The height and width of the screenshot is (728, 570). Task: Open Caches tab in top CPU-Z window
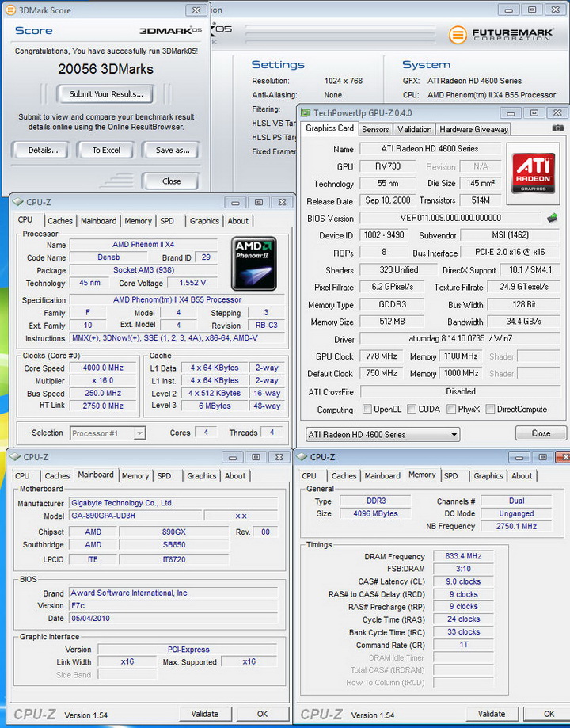60,221
